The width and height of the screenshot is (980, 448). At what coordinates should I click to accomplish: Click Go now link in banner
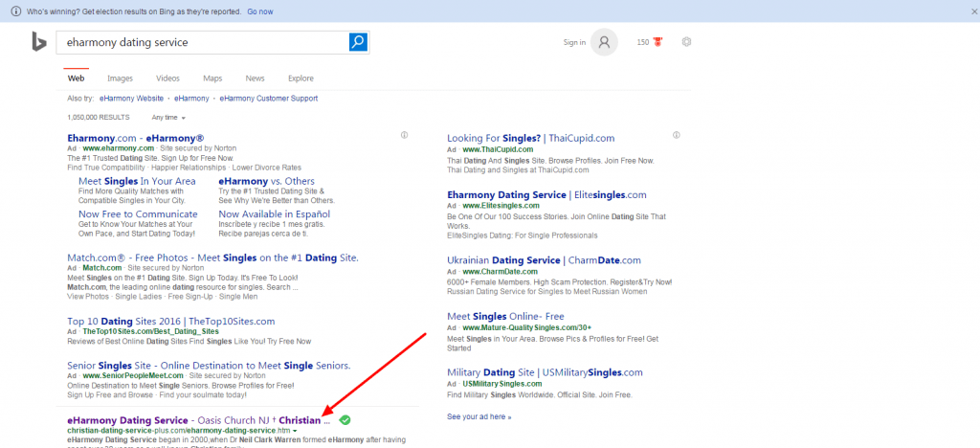click(260, 11)
